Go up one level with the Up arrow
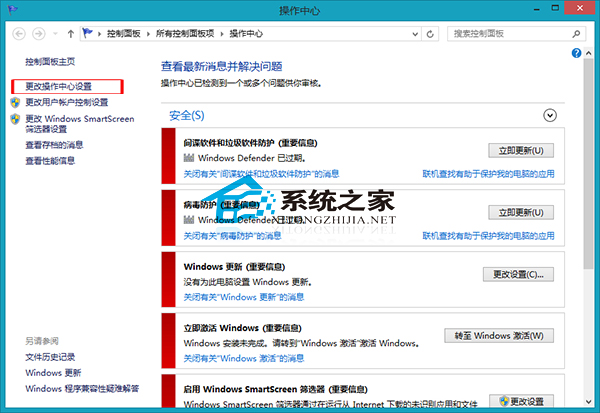 click(x=70, y=34)
